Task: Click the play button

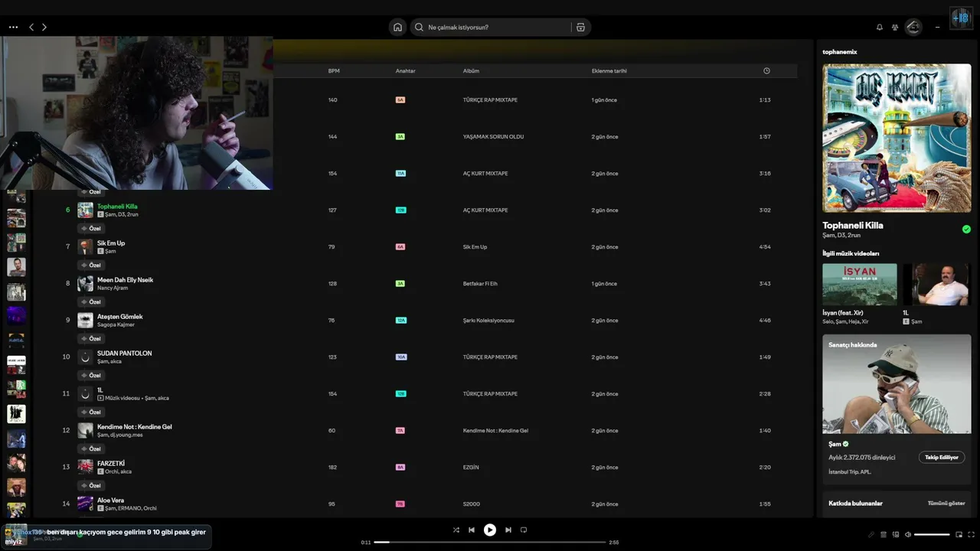Action: (490, 530)
